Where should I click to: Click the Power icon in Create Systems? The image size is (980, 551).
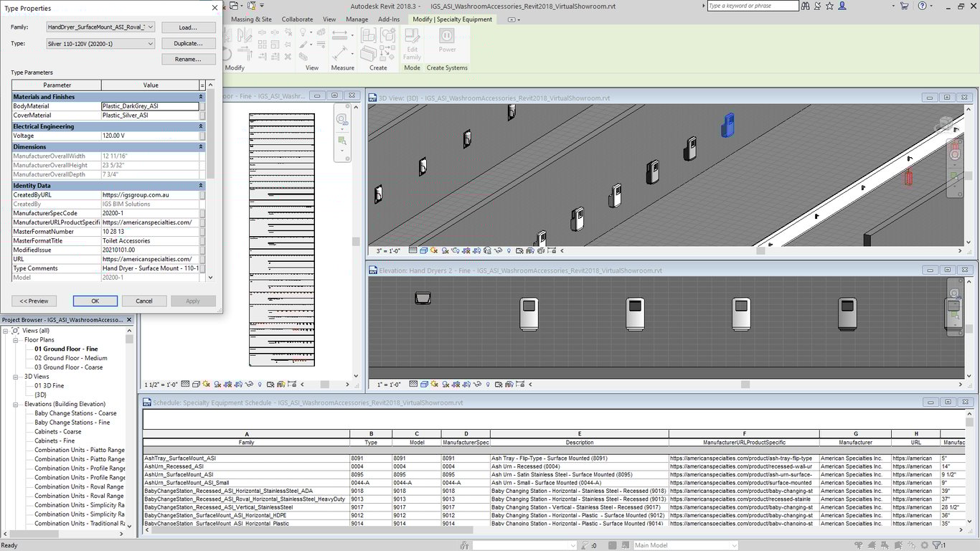tap(446, 37)
